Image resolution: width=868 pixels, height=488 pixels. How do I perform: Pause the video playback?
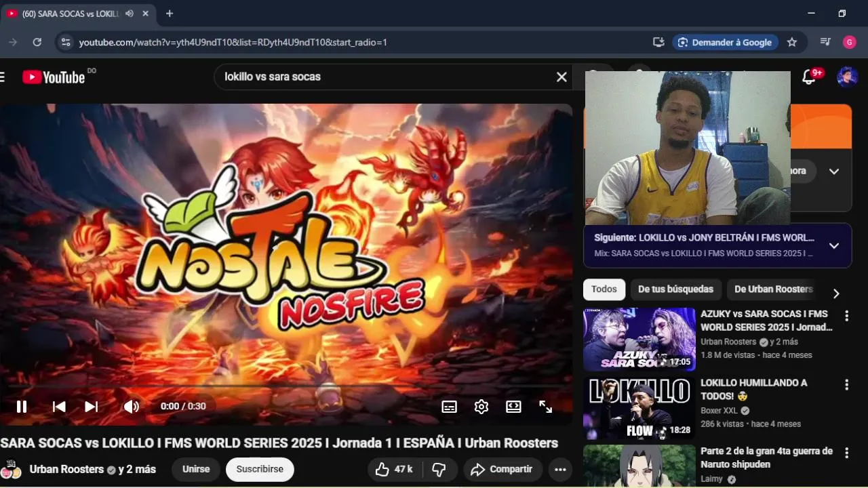21,407
